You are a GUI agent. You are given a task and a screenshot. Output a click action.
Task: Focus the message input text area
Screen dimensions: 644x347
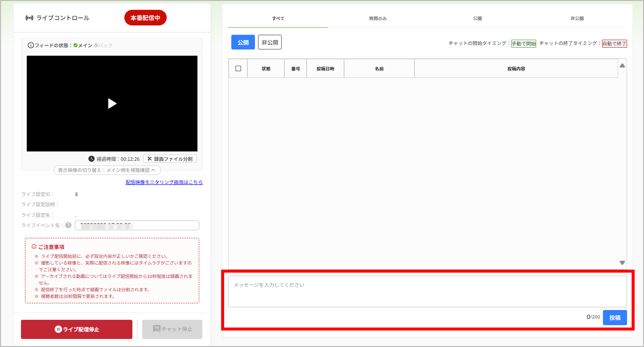pyautogui.click(x=427, y=292)
